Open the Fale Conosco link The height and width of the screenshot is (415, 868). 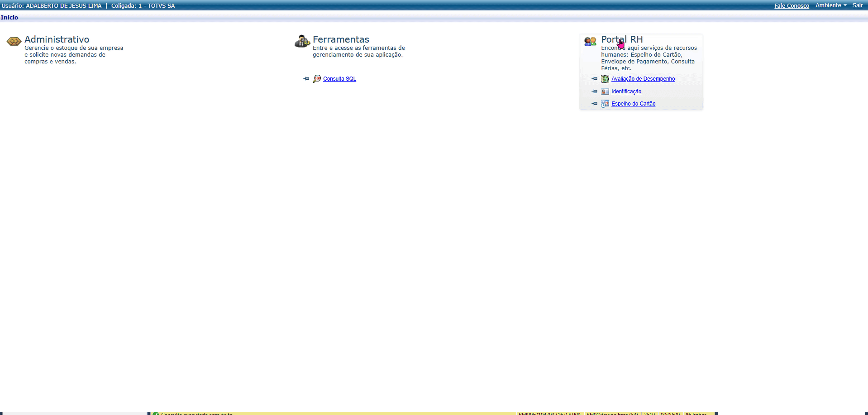792,6
